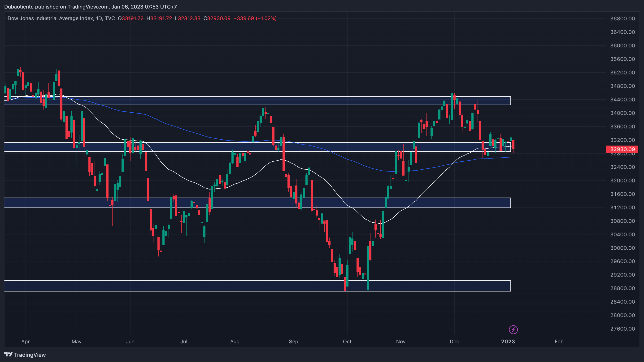Click the 35200.00 price axis label

click(x=622, y=73)
